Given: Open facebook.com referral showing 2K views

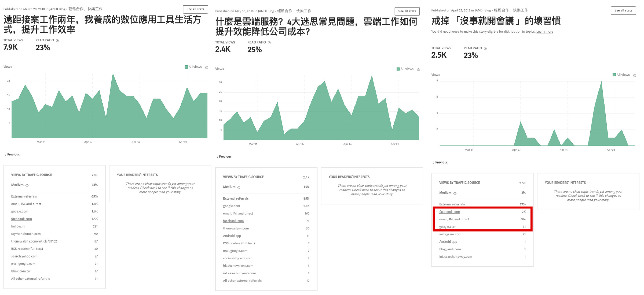Looking at the screenshot, I should click(x=449, y=212).
